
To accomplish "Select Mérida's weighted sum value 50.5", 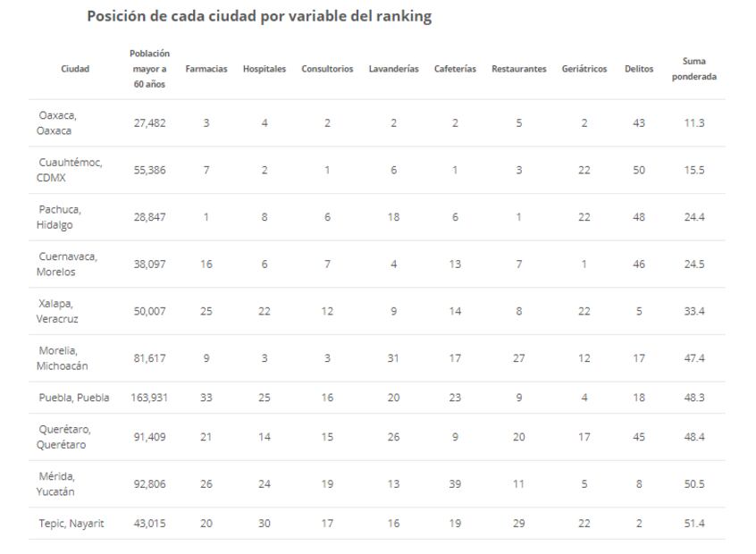I will click(x=694, y=484).
